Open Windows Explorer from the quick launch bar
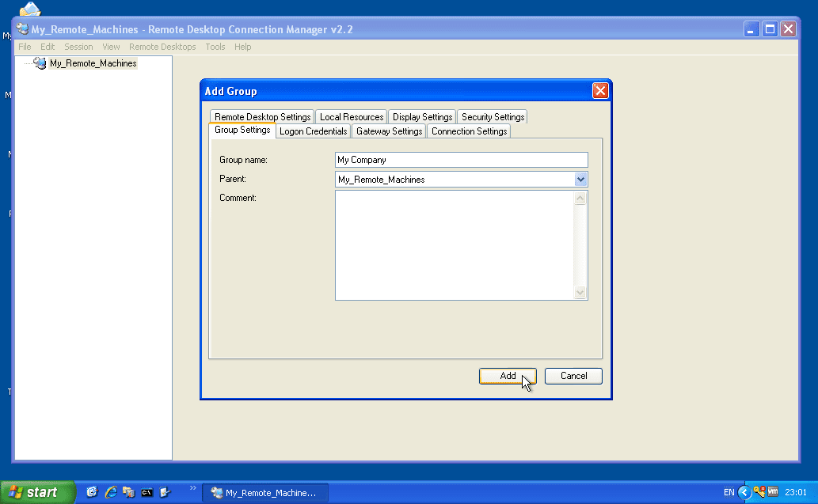818x504 pixels. 127,491
